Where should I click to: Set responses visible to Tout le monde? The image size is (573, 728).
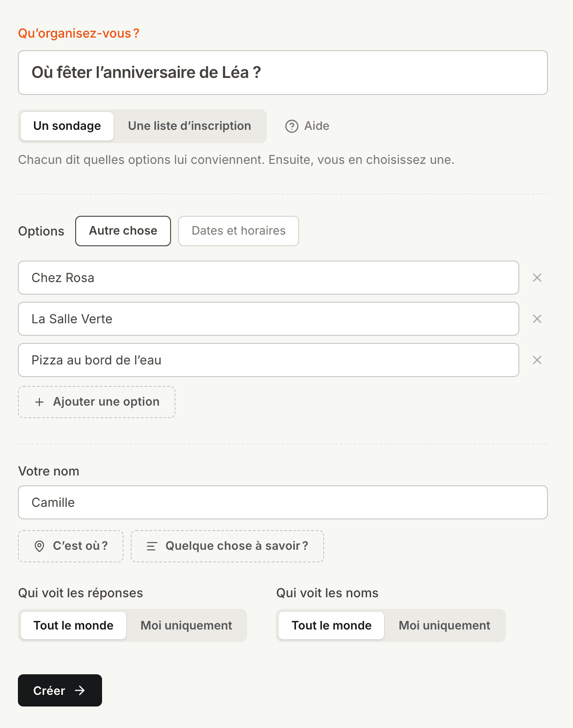click(x=73, y=625)
